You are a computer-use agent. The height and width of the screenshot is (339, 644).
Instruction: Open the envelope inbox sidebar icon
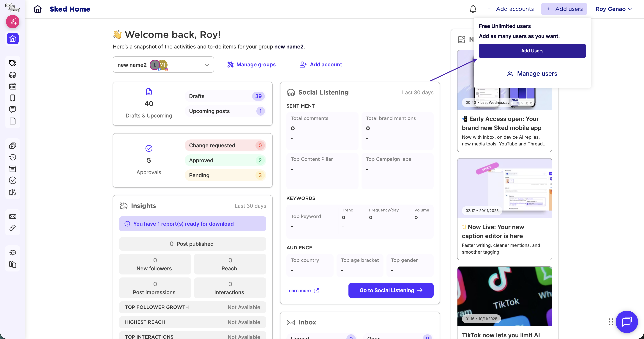[x=12, y=216]
